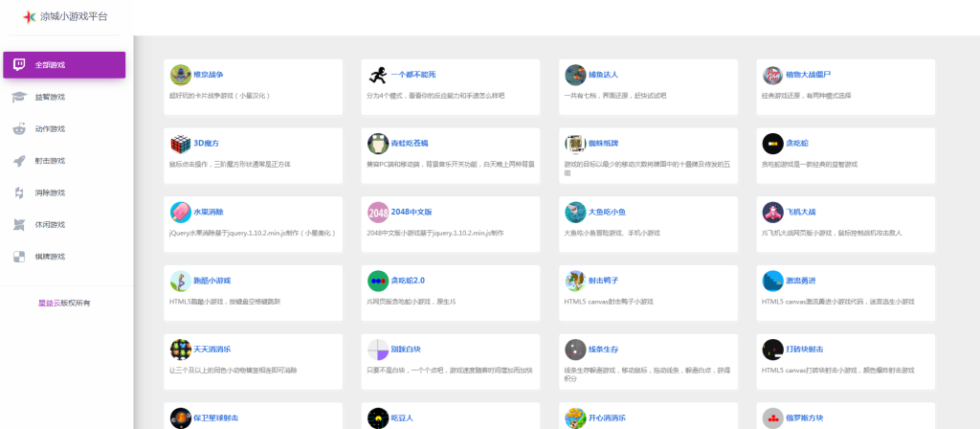Click the 2048中文版 pink round icon
Viewport: 980px width, 429px height.
click(377, 212)
